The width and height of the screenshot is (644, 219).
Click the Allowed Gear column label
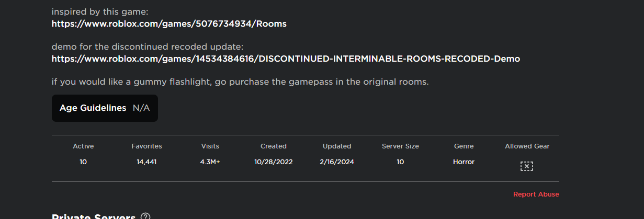pos(527,146)
